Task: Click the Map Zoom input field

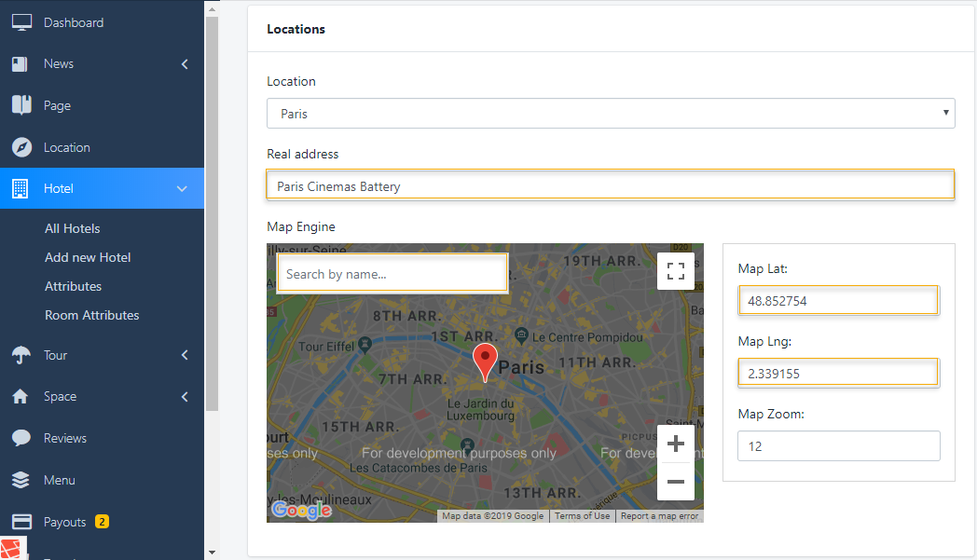Action: point(838,446)
